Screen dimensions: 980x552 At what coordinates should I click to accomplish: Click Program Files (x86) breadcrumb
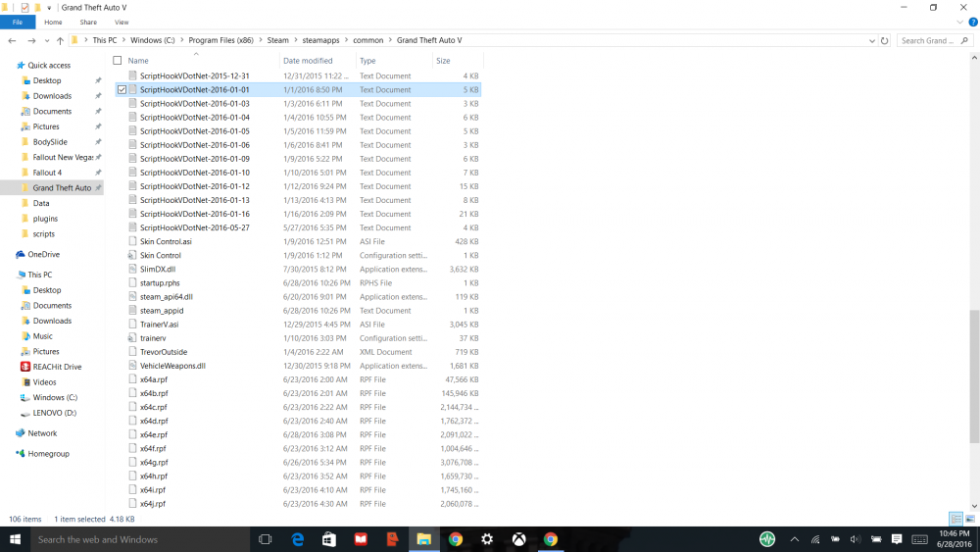(220, 40)
